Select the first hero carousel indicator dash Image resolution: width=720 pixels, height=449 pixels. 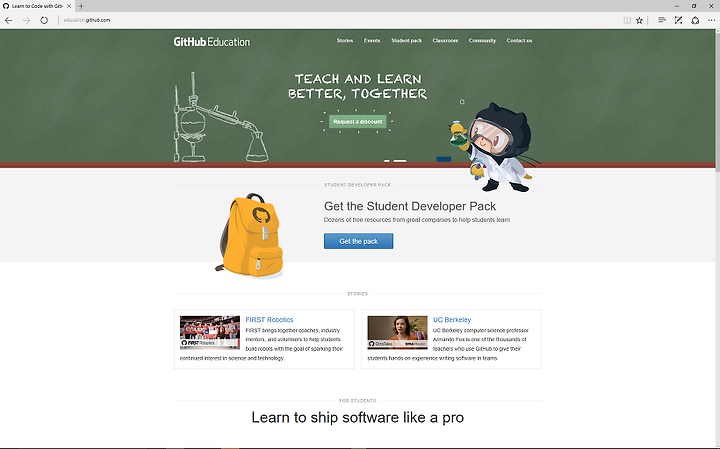click(387, 161)
